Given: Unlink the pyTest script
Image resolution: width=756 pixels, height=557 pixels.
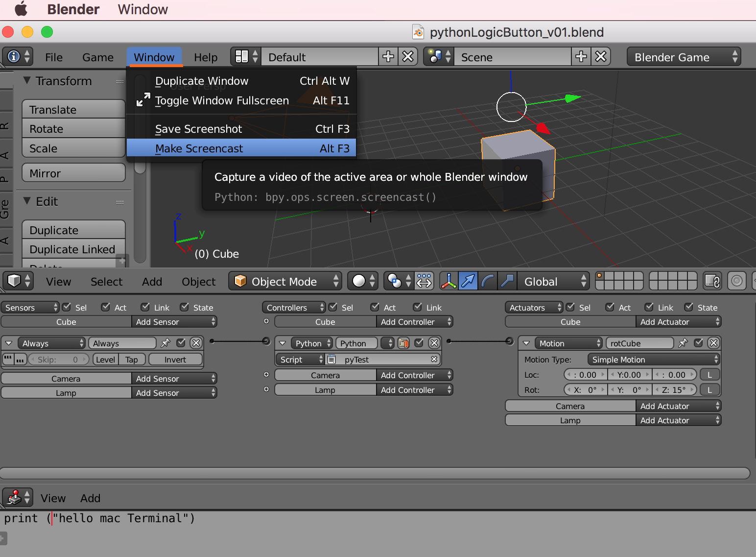Looking at the screenshot, I should click(434, 359).
